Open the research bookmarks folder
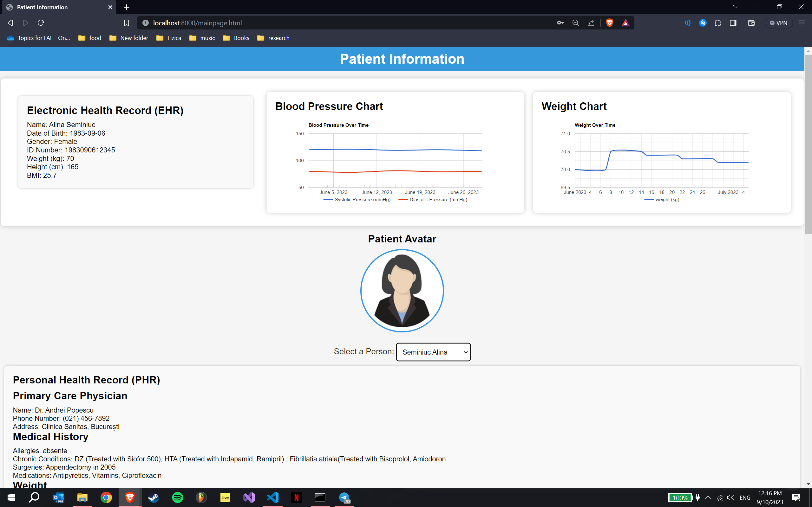This screenshot has height=507, width=812. pyautogui.click(x=273, y=38)
